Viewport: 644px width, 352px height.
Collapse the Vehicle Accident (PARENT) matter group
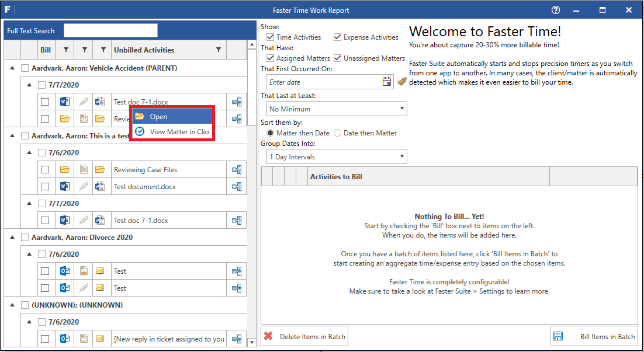pos(12,68)
